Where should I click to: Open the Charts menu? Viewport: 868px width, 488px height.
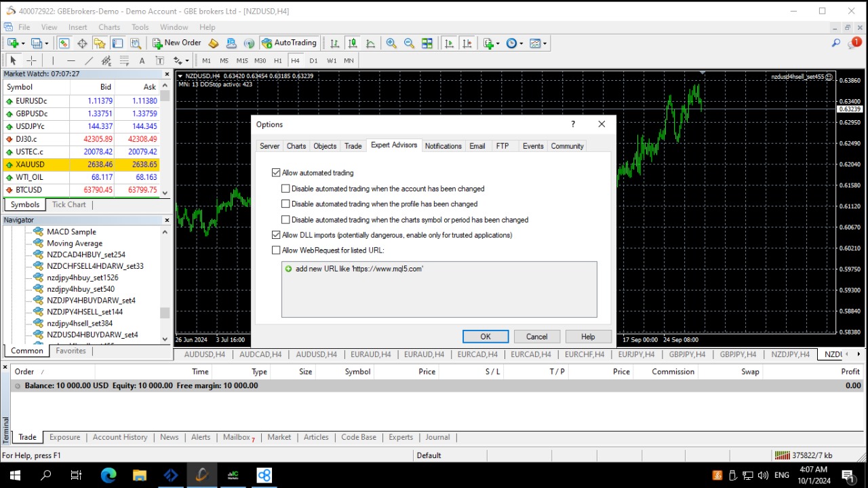point(108,27)
